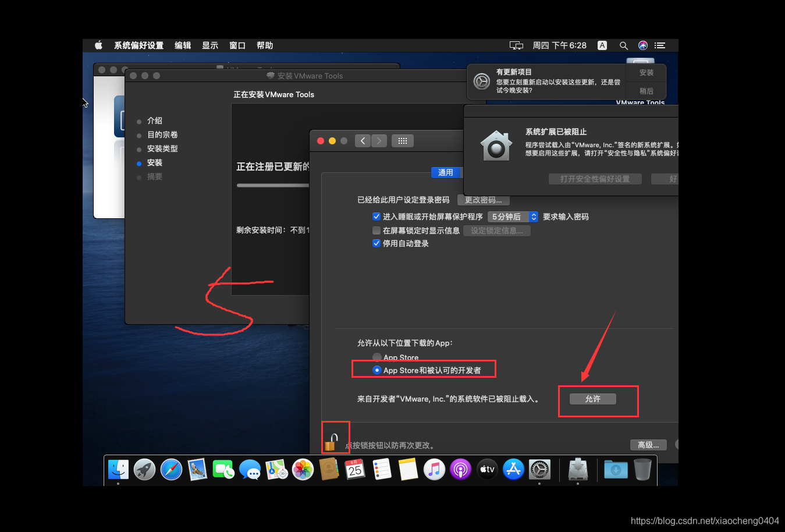
Task: Select the 安装类型 step in installer sidebar
Action: coord(162,148)
